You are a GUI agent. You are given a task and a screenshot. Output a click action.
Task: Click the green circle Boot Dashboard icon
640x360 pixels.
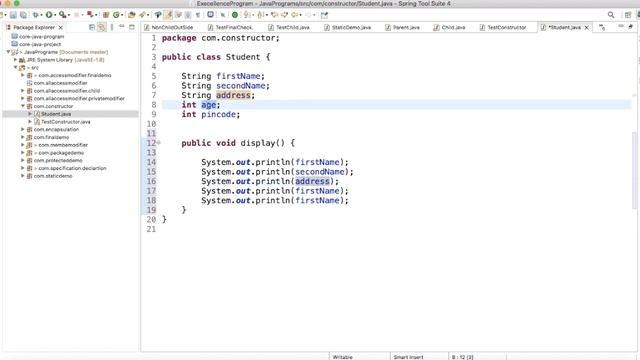pos(235,15)
